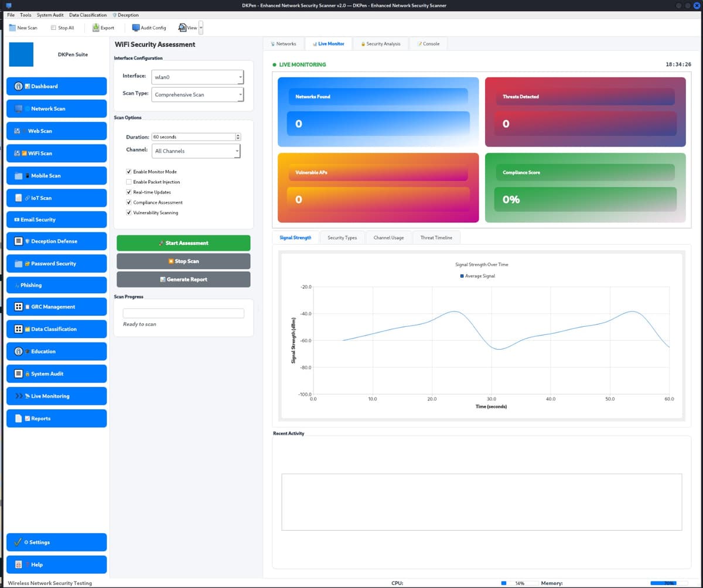Image resolution: width=703 pixels, height=588 pixels.
Task: Click the Scan Progress bar
Action: click(183, 313)
